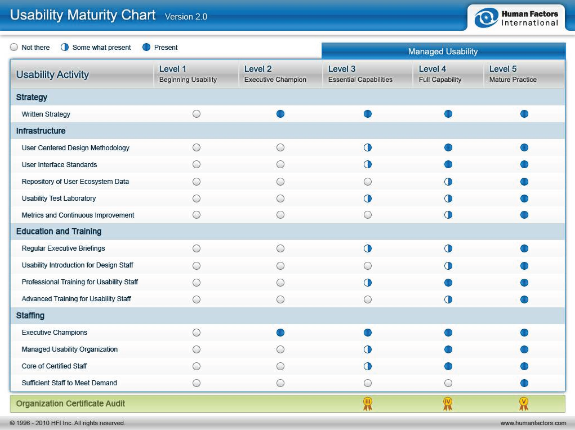This screenshot has height=430, width=575.
Task: Click the Level 4 certificate ribbon badge
Action: click(x=447, y=403)
